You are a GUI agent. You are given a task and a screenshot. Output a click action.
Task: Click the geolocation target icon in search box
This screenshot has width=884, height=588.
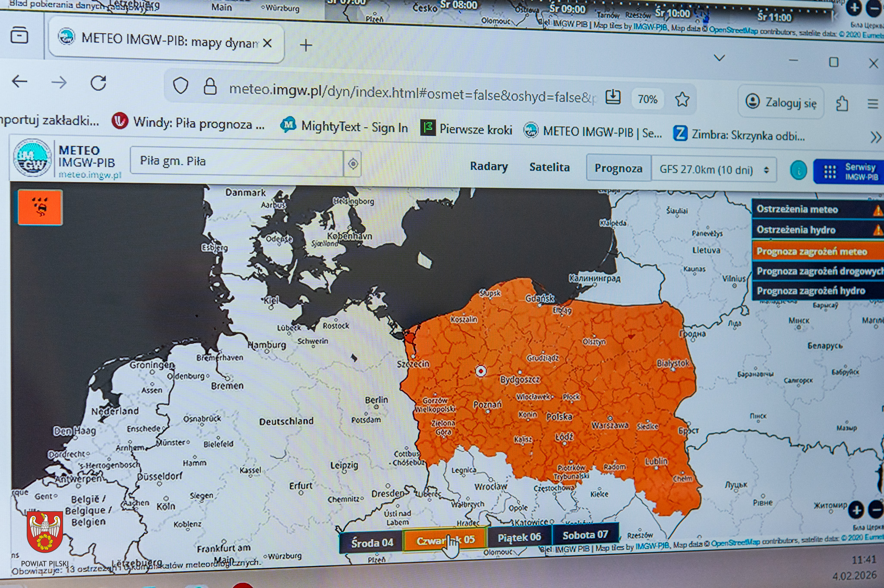(x=353, y=164)
